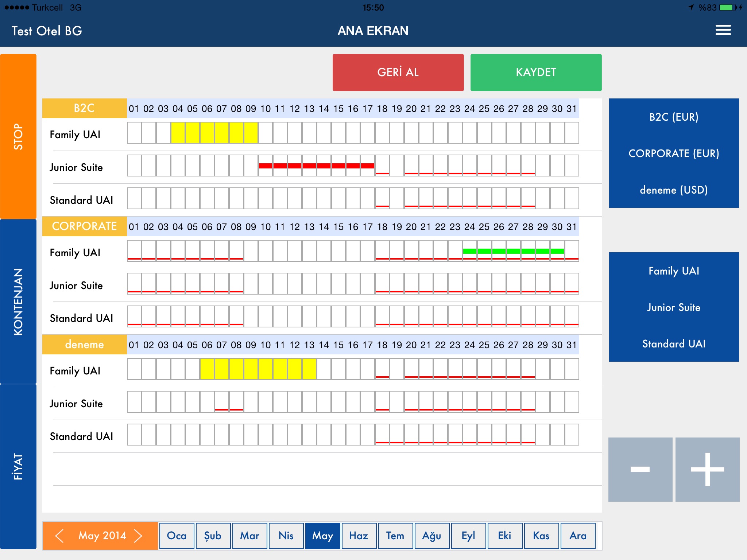This screenshot has width=747, height=560.
Task: Toggle day 20 cell for deneme Junior Suite
Action: (x=411, y=402)
